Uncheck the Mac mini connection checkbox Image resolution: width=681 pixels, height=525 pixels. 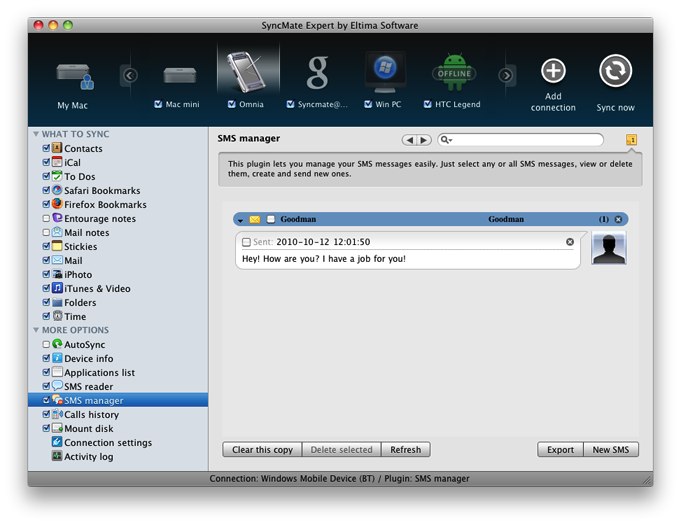(x=158, y=104)
